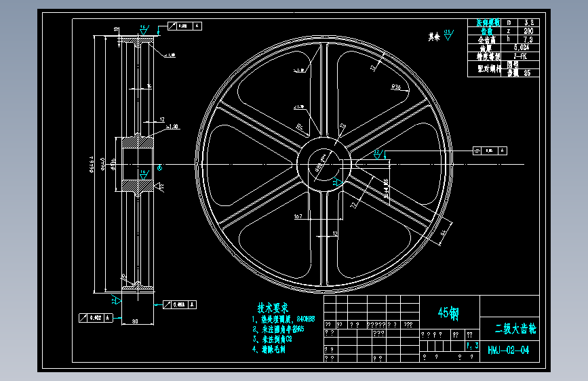This screenshot has height=381, width=588.
Task: Click the 其余 surface roughness label
Action: 434,37
